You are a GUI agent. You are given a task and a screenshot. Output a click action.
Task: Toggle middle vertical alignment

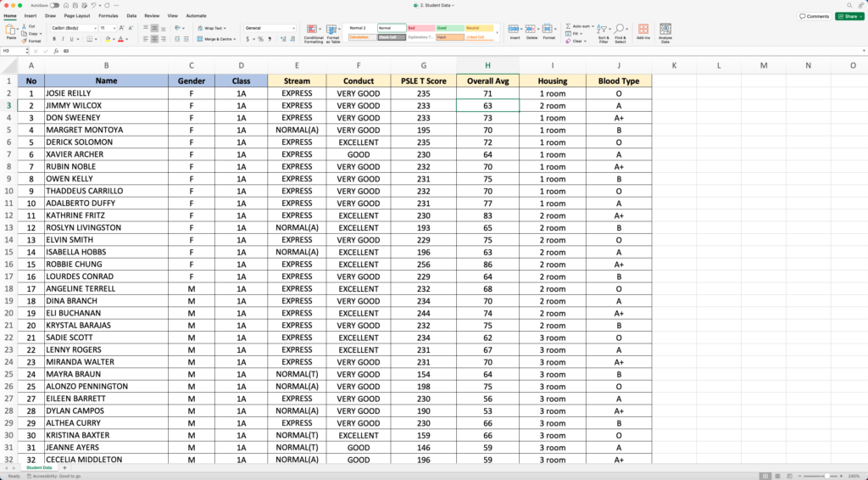point(154,28)
